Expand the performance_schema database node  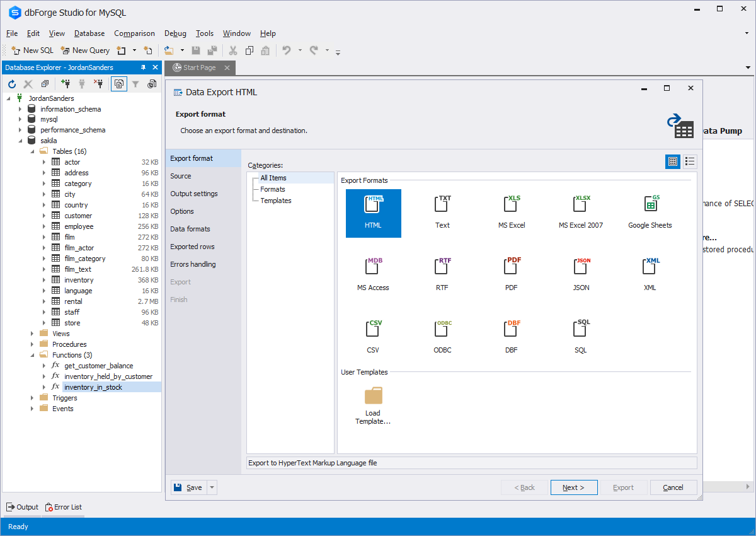[x=20, y=130]
